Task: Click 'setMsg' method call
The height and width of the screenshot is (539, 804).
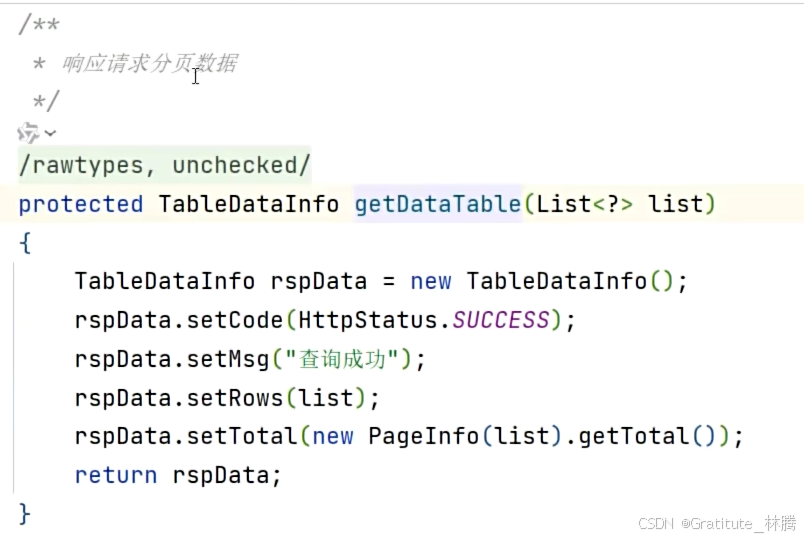Action: click(x=228, y=359)
